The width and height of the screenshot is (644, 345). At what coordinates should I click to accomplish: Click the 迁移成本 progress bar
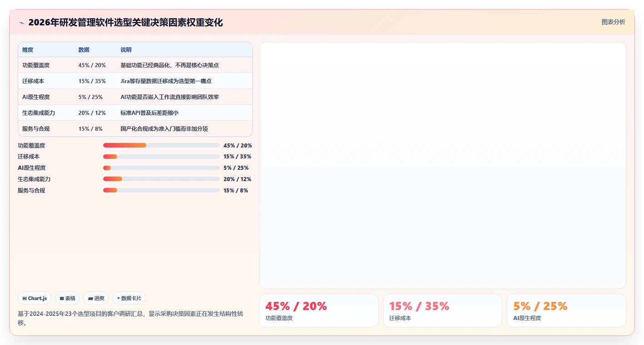tap(161, 157)
